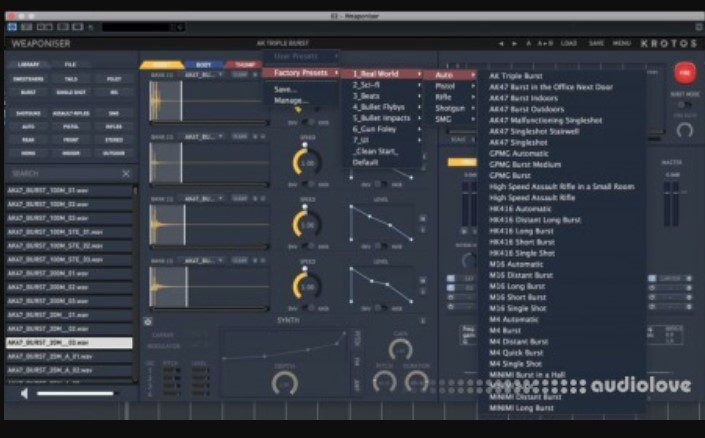The height and width of the screenshot is (438, 705).
Task: Toggle the TAILS tag filter
Action: [x=71, y=79]
